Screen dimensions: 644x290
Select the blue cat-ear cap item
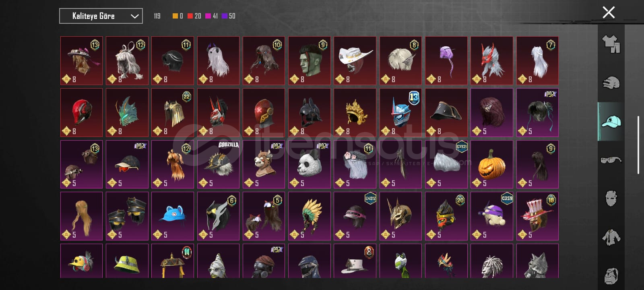[173, 216]
